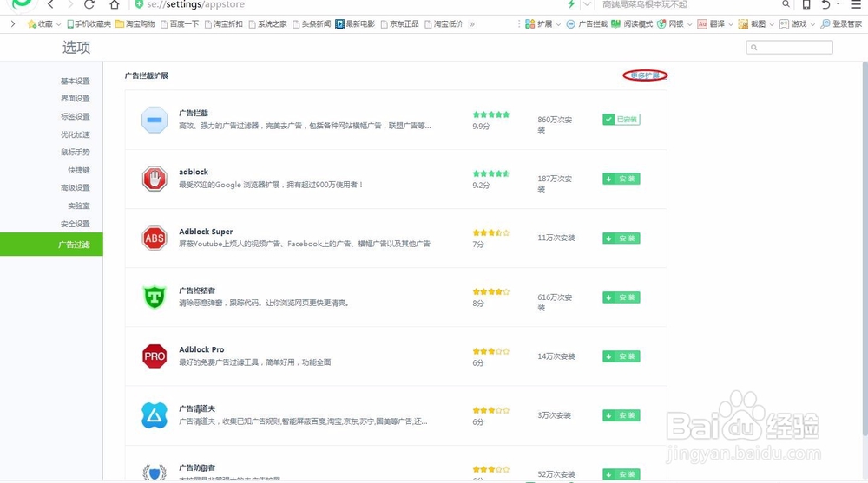Show more bookmarks with the » chevron
Viewport: 868px width, 483px height.
coord(471,23)
